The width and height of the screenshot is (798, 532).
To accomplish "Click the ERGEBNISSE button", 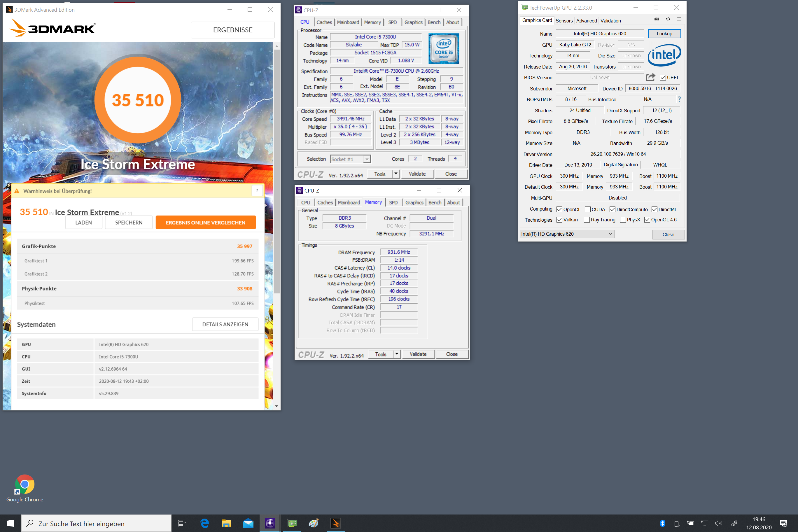I will click(x=233, y=30).
